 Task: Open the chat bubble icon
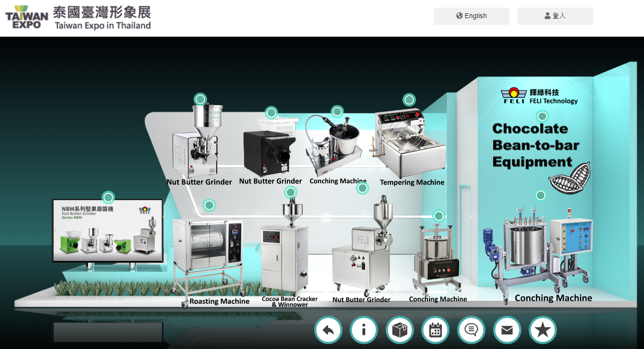(471, 330)
